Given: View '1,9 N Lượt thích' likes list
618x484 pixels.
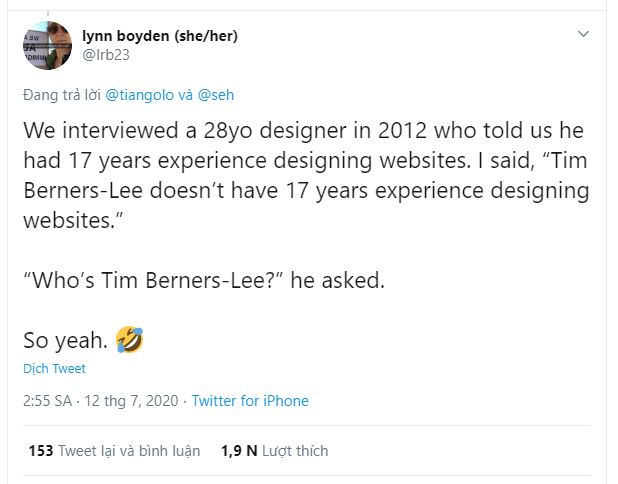Looking at the screenshot, I should click(x=274, y=451).
